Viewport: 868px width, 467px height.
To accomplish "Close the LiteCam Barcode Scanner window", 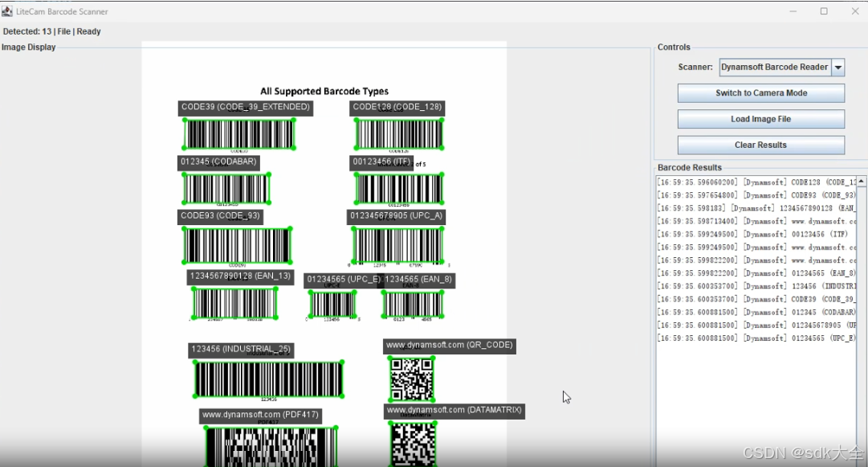I will point(854,11).
